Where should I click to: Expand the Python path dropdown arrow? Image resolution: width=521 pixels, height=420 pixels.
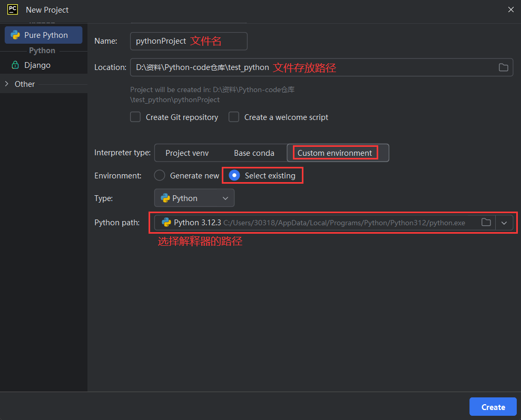504,223
